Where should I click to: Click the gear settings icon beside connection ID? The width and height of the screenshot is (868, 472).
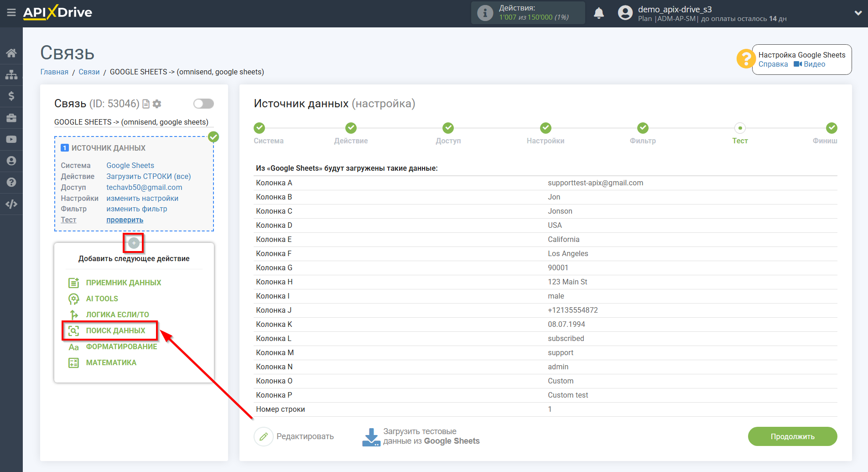tap(157, 104)
